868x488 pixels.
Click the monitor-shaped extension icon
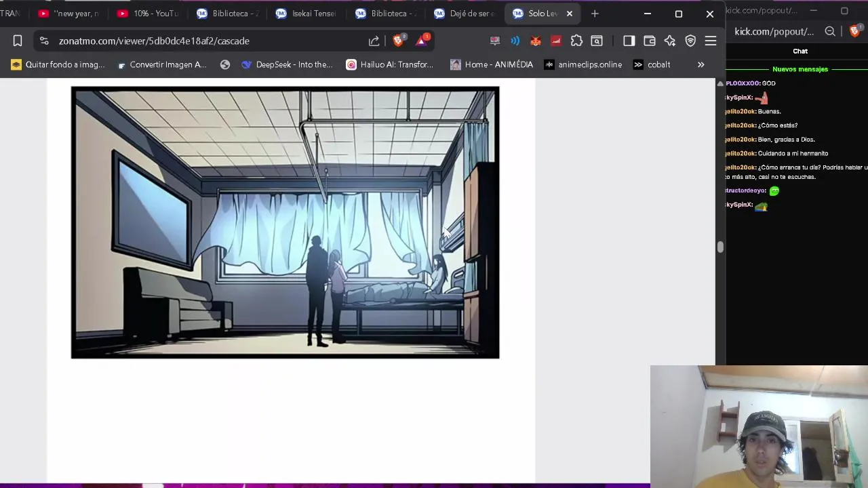(495, 41)
